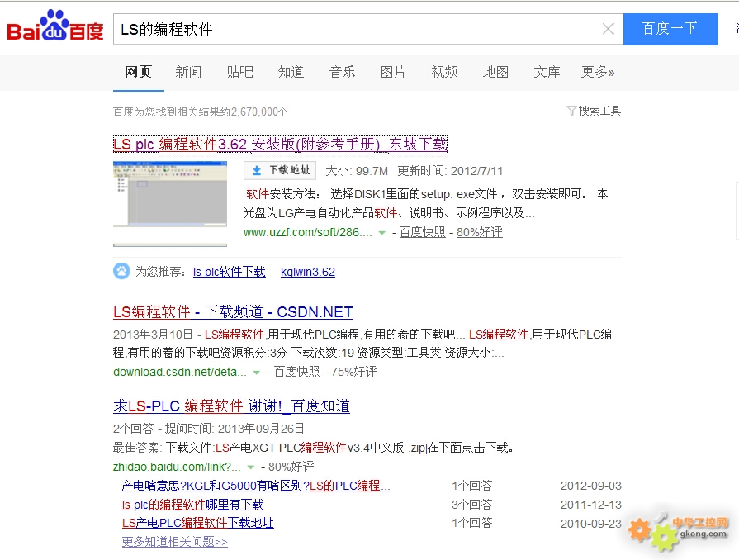Click the 75%好评 link

click(x=354, y=372)
